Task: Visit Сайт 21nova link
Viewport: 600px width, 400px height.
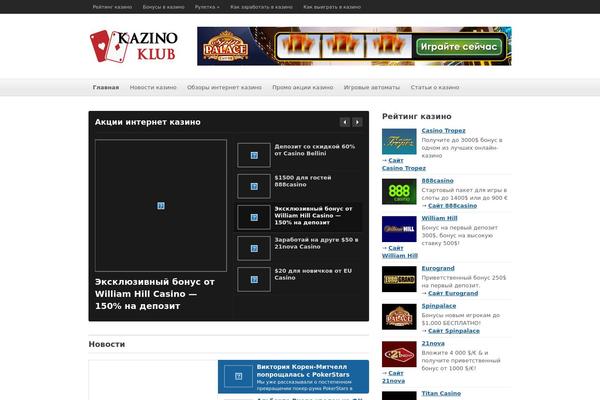Action: [393, 377]
